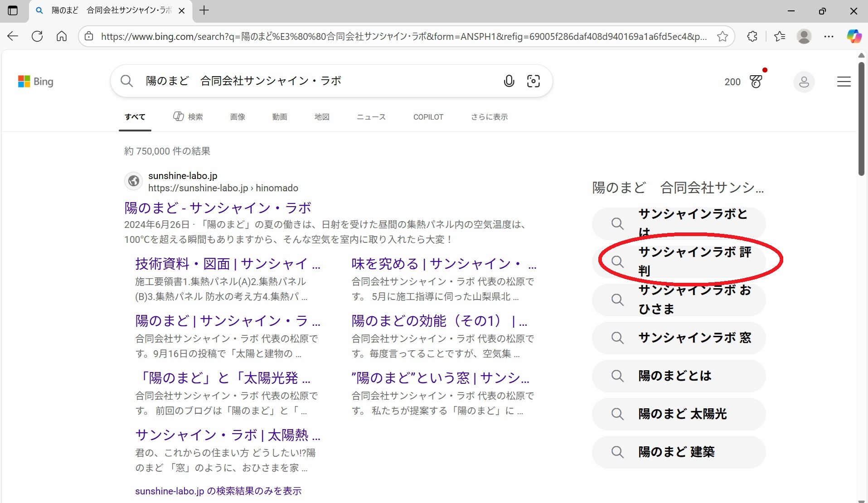Screen dimensions: 868x503
Task: Open Bing account sign-in avatar
Action: pyautogui.click(x=804, y=82)
